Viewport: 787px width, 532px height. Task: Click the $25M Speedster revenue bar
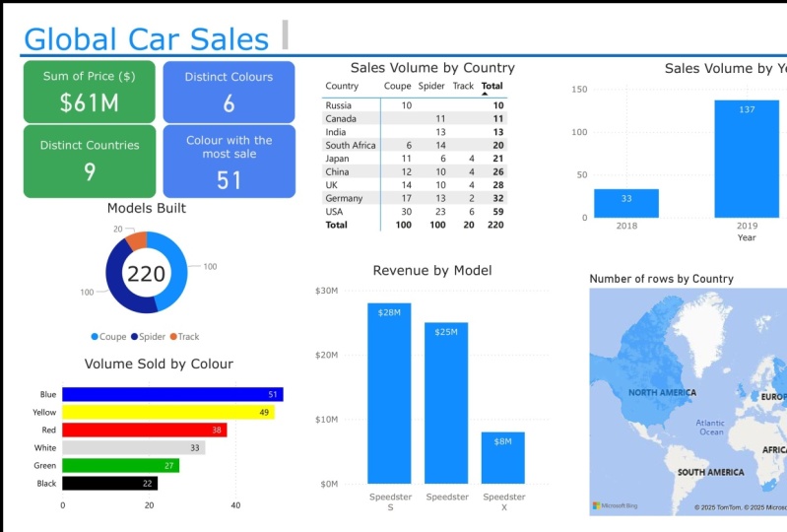(x=446, y=403)
